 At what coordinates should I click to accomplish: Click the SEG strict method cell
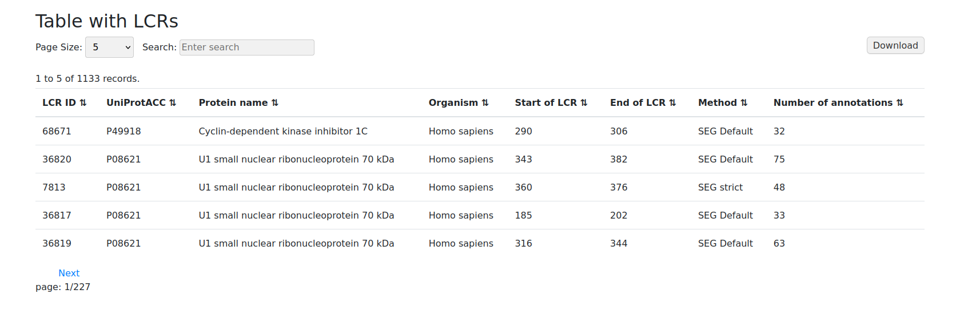click(x=720, y=188)
